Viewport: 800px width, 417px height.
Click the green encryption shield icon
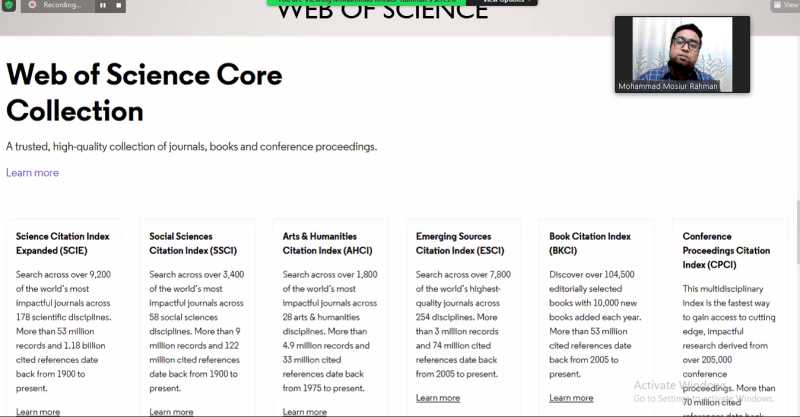[x=9, y=5]
